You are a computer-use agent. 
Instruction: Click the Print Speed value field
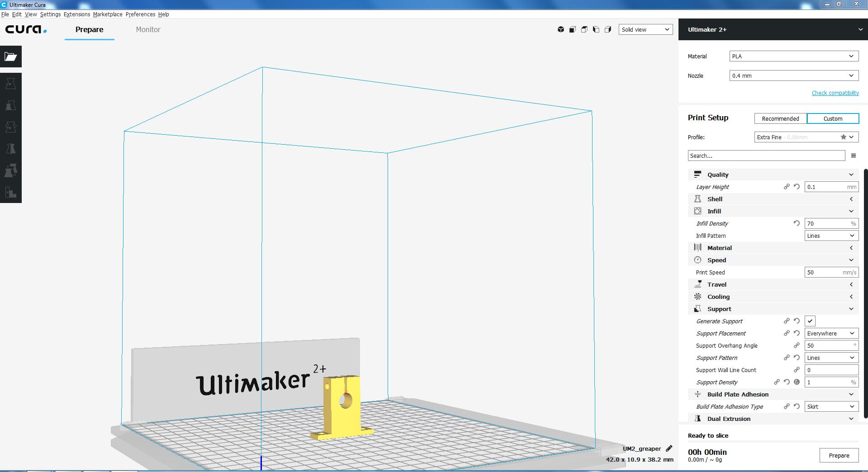(831, 272)
